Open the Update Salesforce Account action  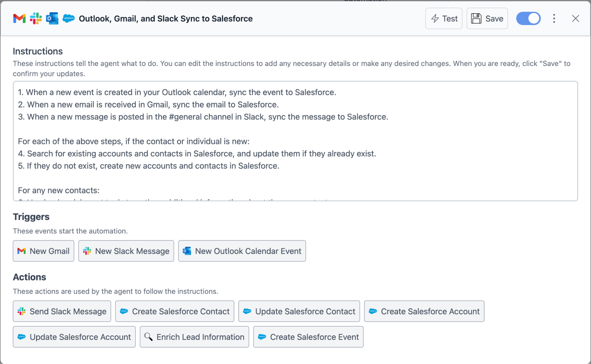(x=74, y=337)
